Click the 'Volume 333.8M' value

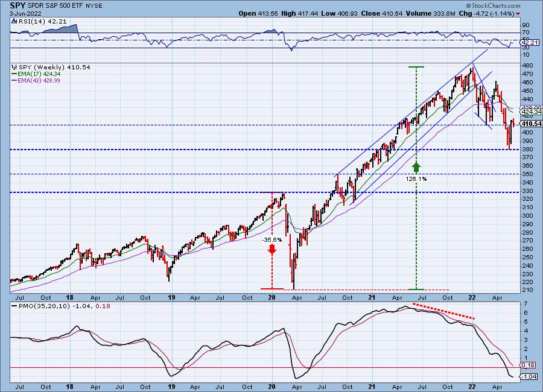click(430, 13)
